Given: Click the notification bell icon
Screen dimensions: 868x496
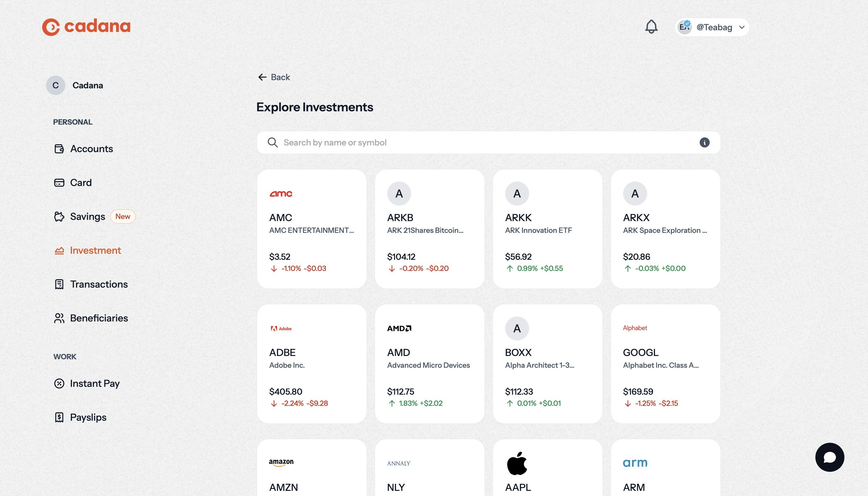Looking at the screenshot, I should [x=651, y=27].
